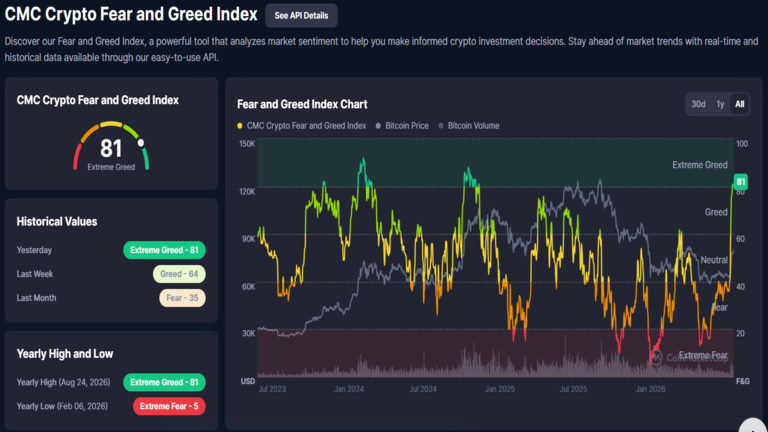This screenshot has width=768, height=432.
Task: Select the All chart range tab
Action: click(x=739, y=104)
